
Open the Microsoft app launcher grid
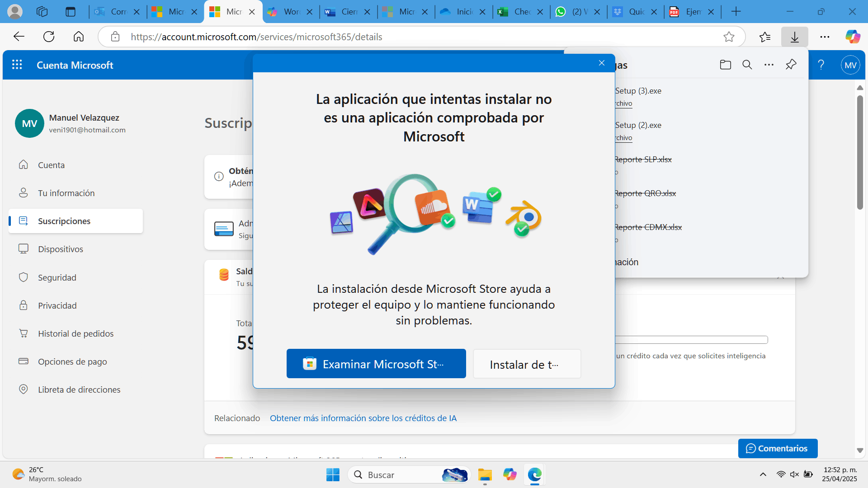point(17,65)
